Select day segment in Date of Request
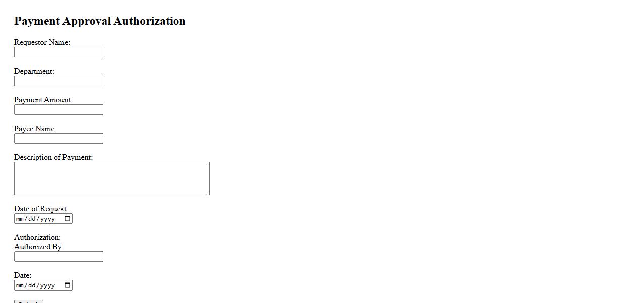Screen dimensions: 644x303 pyautogui.click(x=33, y=219)
